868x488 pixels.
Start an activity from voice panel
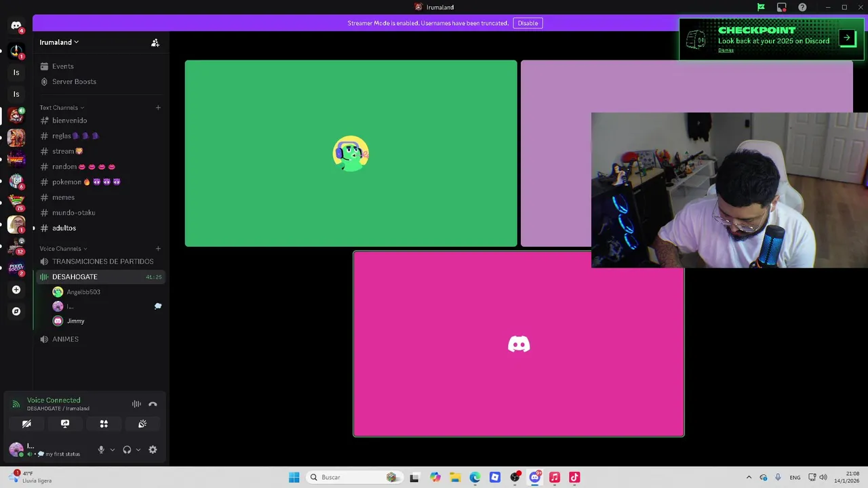(x=104, y=424)
